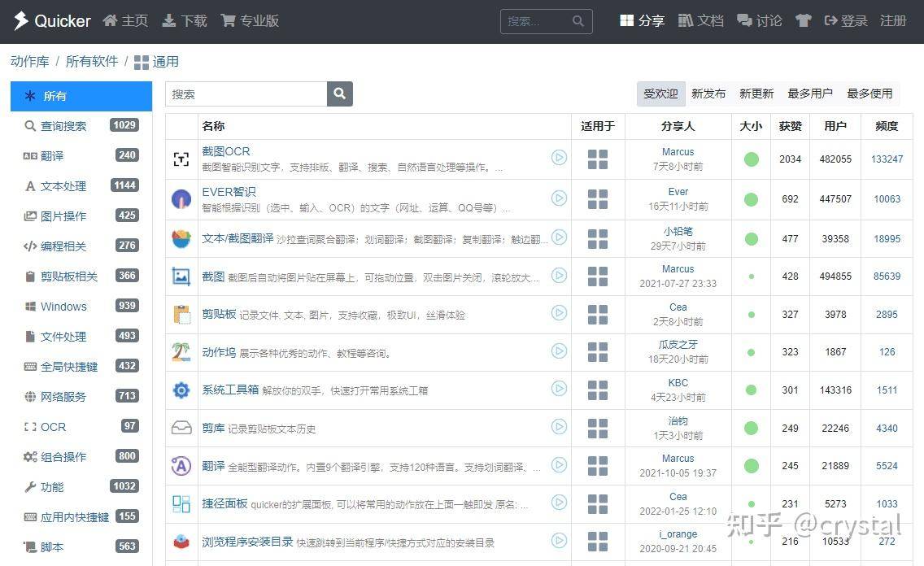Click the 捷径面板 grid icon

coord(181,504)
